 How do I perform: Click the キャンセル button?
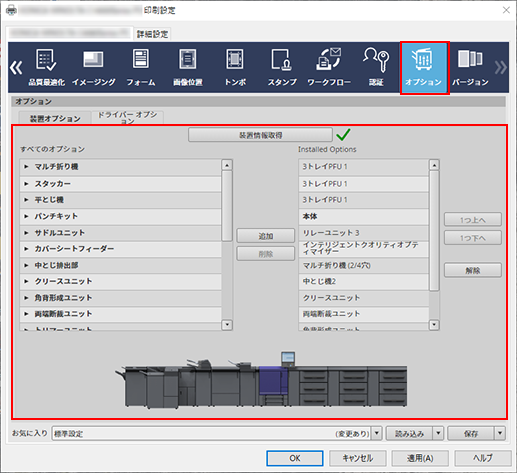[358, 458]
